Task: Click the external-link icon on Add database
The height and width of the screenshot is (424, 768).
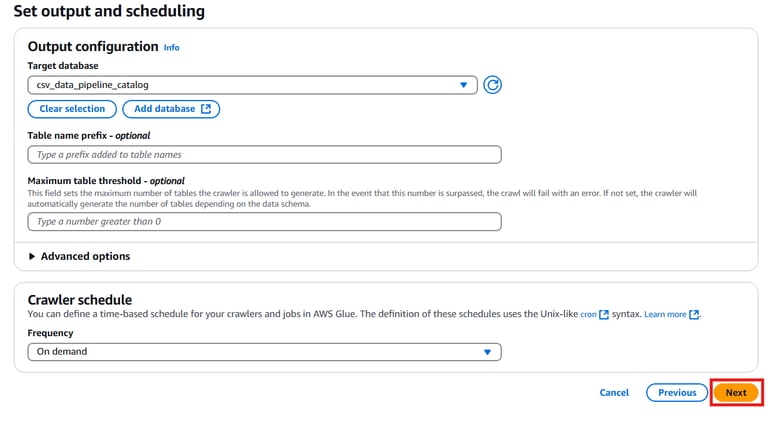Action: [x=206, y=109]
